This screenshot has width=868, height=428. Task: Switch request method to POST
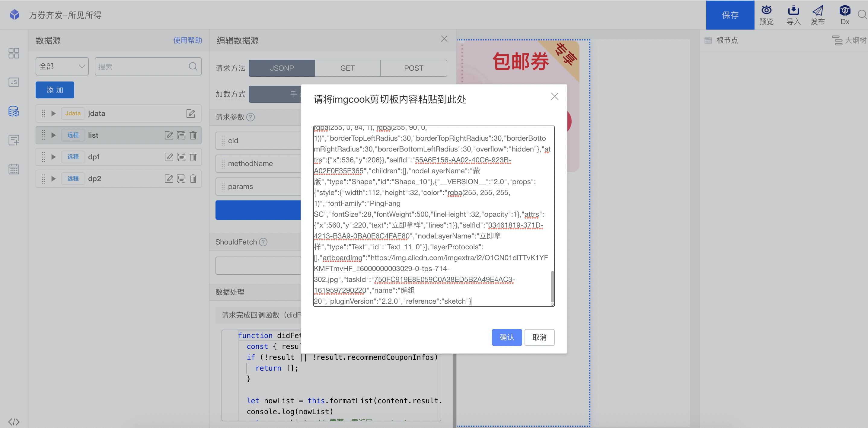coord(413,68)
